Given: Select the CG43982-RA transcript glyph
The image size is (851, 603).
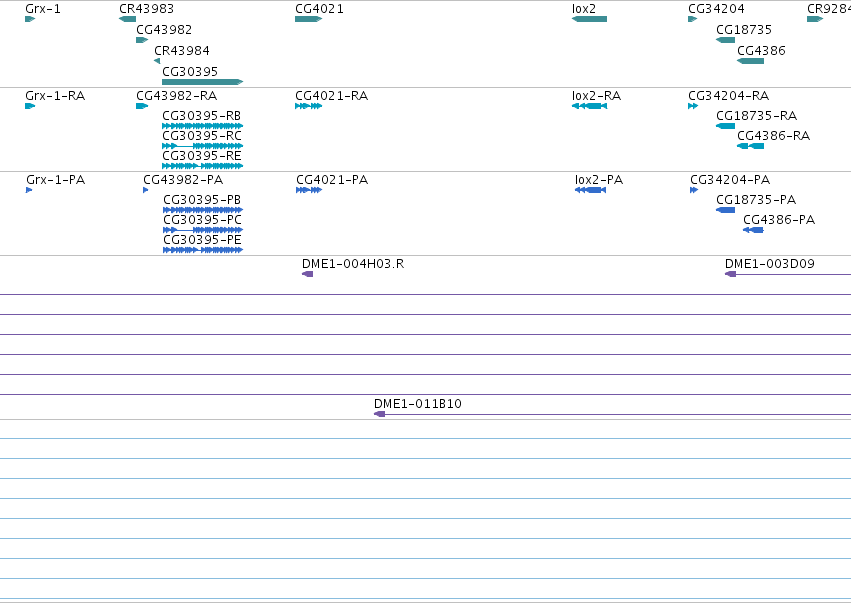Looking at the screenshot, I should tap(142, 106).
